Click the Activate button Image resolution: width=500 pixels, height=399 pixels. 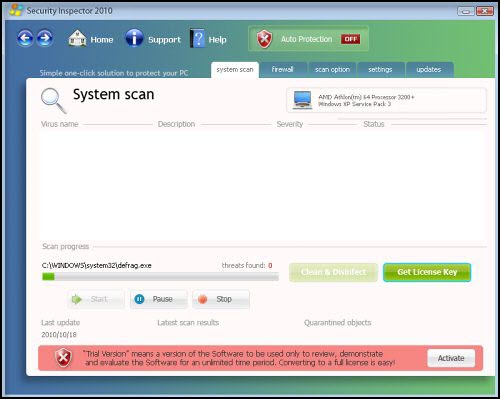[451, 358]
